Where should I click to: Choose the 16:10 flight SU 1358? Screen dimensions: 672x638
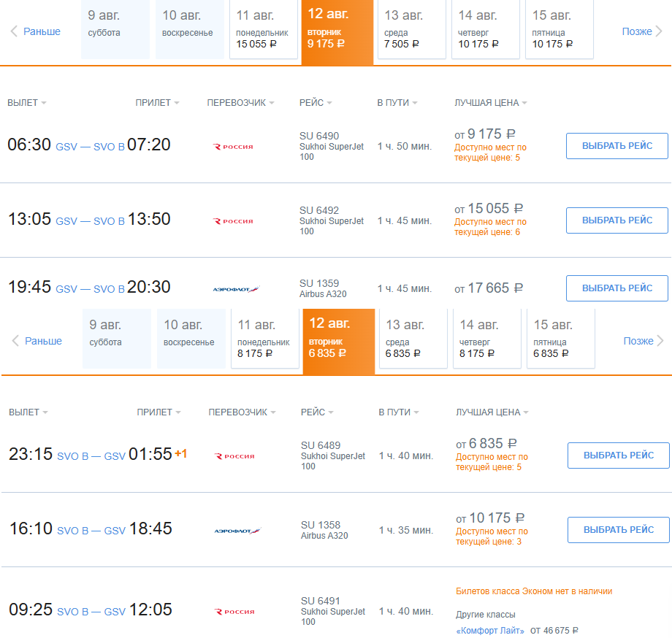coord(618,530)
